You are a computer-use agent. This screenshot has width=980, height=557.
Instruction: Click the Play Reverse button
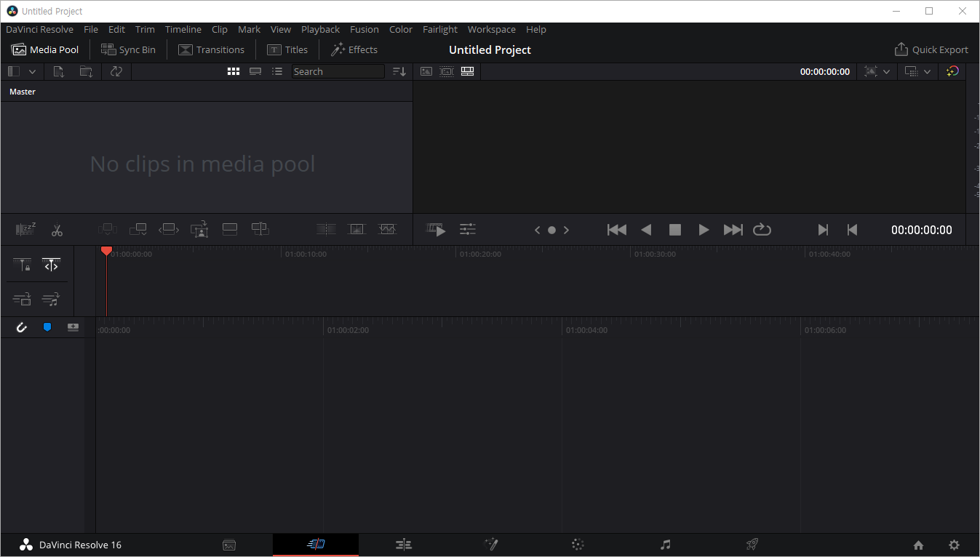pyautogui.click(x=646, y=230)
